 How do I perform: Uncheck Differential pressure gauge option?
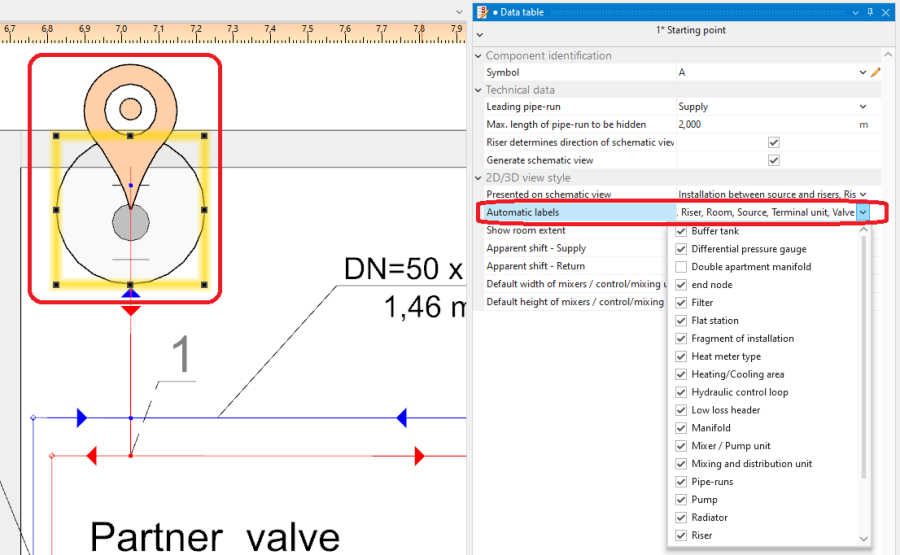pyautogui.click(x=681, y=249)
